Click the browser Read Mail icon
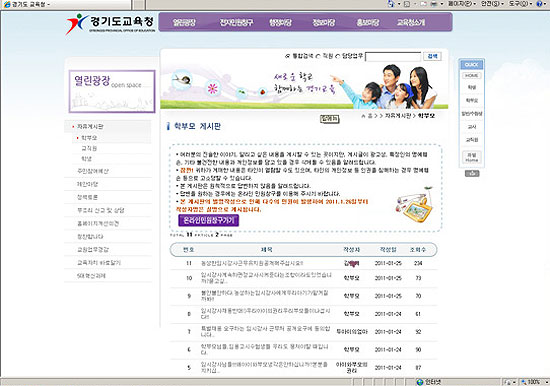The height and width of the screenshot is (386, 550). [x=423, y=4]
